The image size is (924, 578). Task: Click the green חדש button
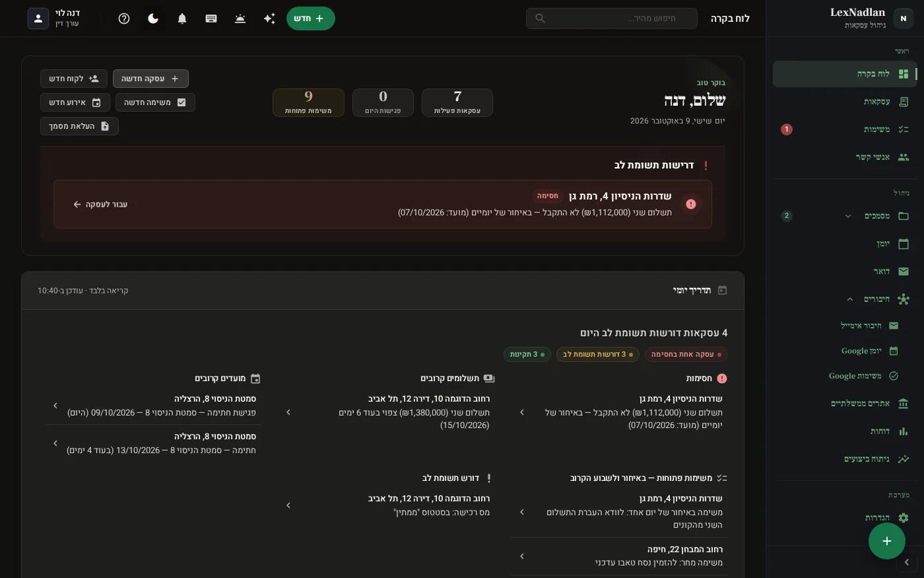click(311, 18)
